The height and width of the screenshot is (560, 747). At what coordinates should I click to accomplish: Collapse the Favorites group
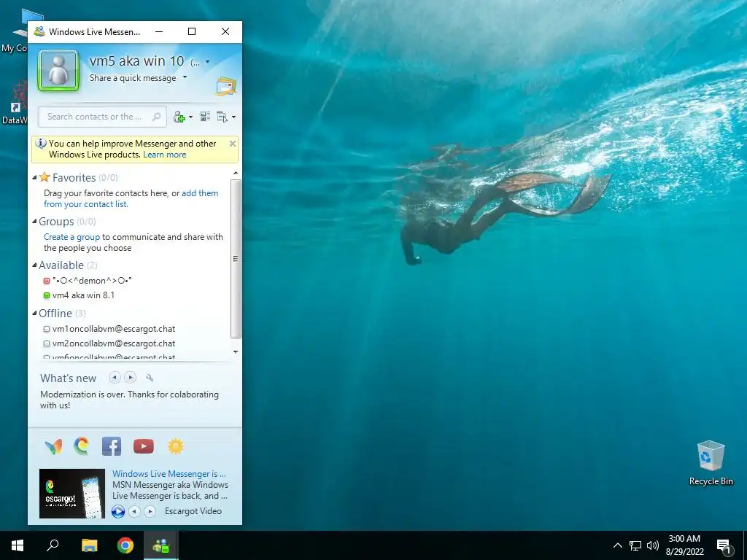click(34, 178)
